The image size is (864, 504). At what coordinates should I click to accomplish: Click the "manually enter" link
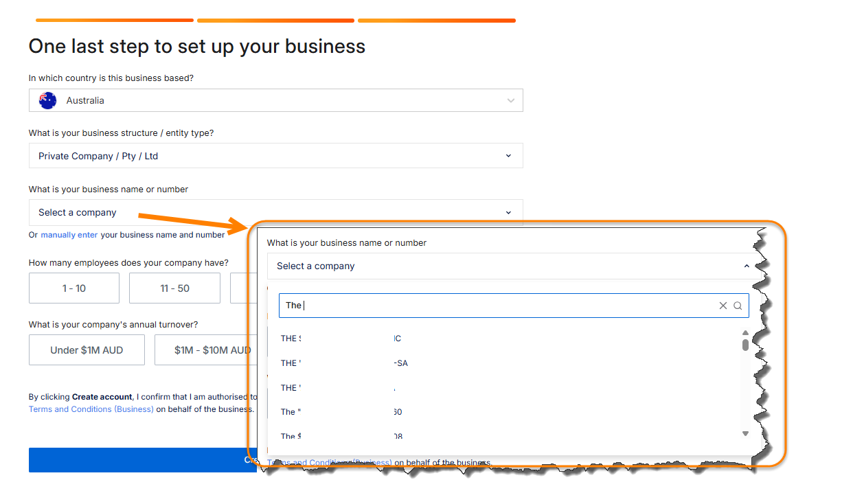[x=69, y=235]
